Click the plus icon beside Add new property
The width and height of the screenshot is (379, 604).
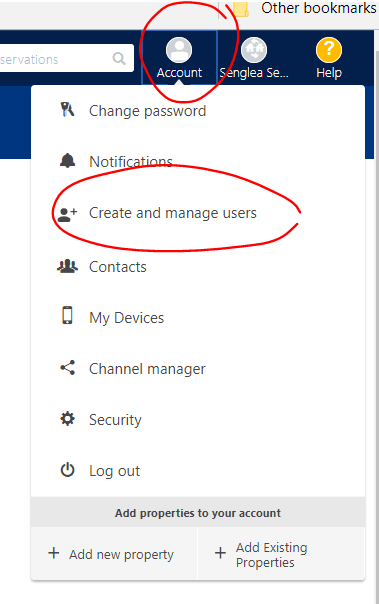tap(54, 553)
